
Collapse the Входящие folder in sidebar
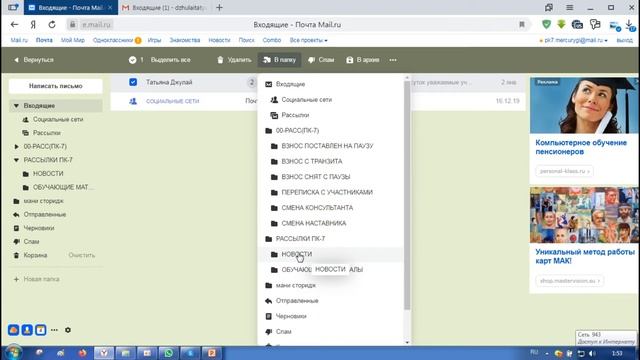pyautogui.click(x=16, y=106)
